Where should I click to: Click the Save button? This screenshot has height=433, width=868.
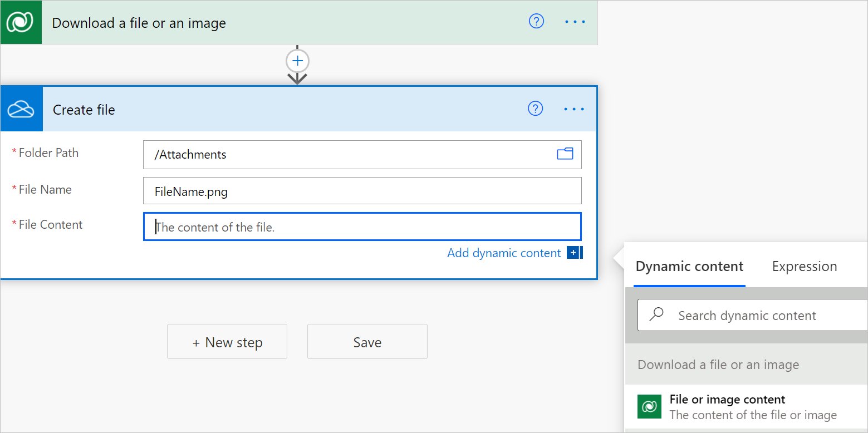[x=367, y=341]
